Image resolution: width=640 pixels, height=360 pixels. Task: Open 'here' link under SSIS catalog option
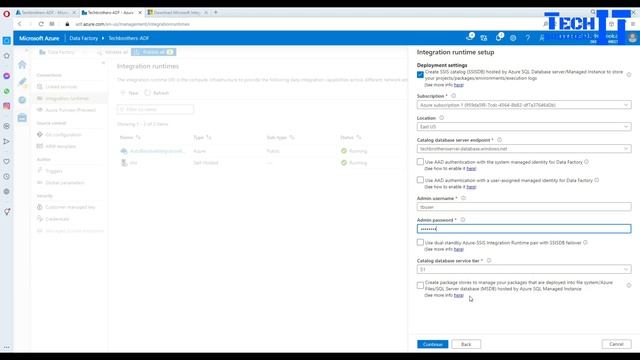click(459, 85)
